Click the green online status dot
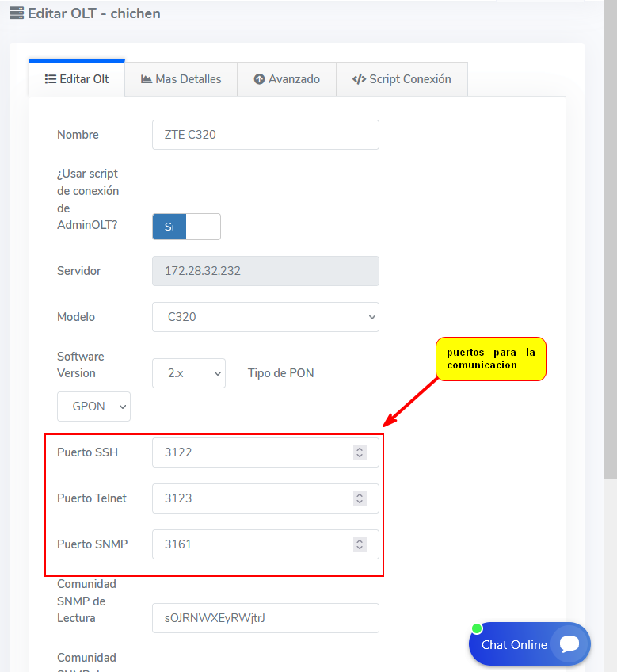The height and width of the screenshot is (672, 617). tap(477, 628)
